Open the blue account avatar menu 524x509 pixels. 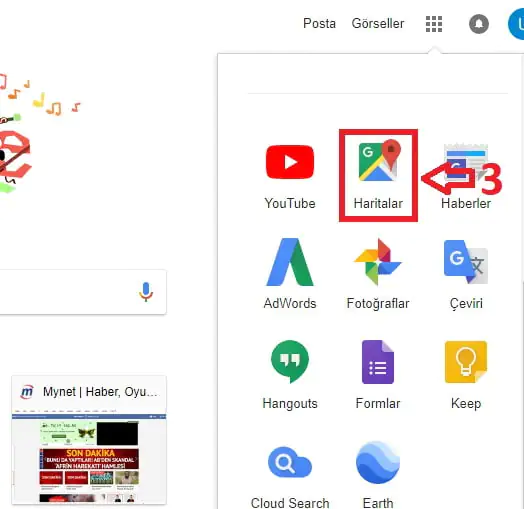(x=516, y=24)
